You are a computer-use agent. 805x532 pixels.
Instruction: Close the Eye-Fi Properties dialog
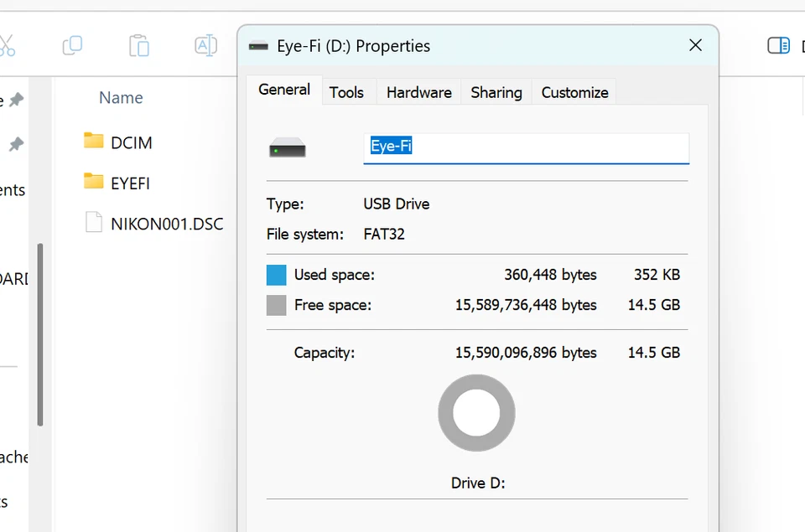click(x=695, y=45)
